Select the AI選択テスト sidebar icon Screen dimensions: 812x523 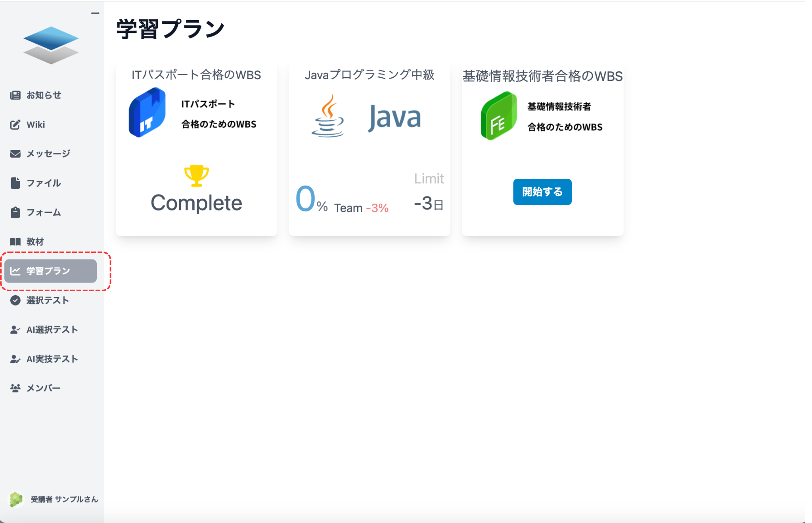[15, 329]
